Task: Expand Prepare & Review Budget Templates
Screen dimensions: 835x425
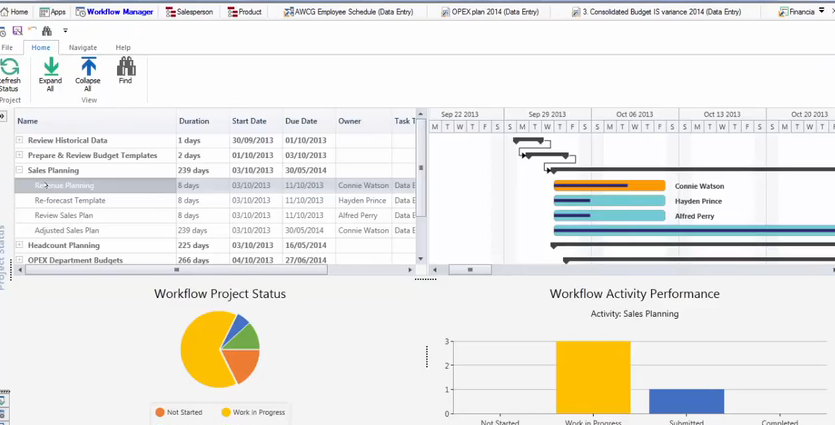Action: tap(19, 155)
